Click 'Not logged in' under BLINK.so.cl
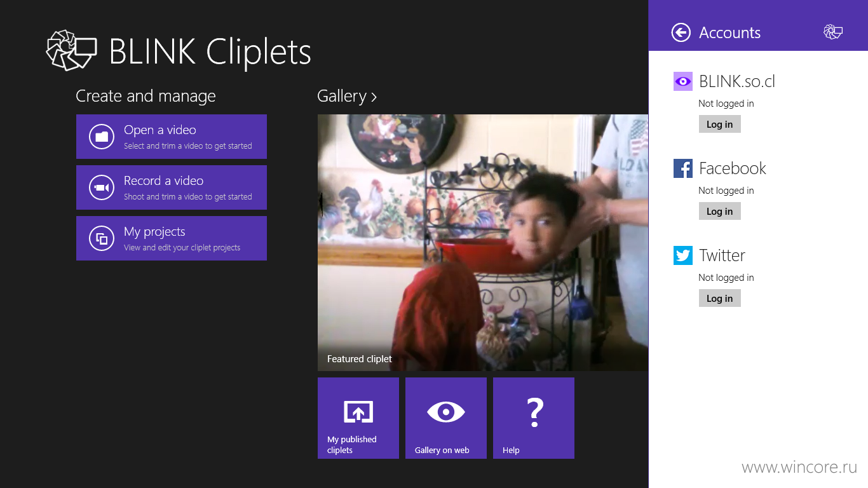This screenshot has height=488, width=868. (x=726, y=104)
